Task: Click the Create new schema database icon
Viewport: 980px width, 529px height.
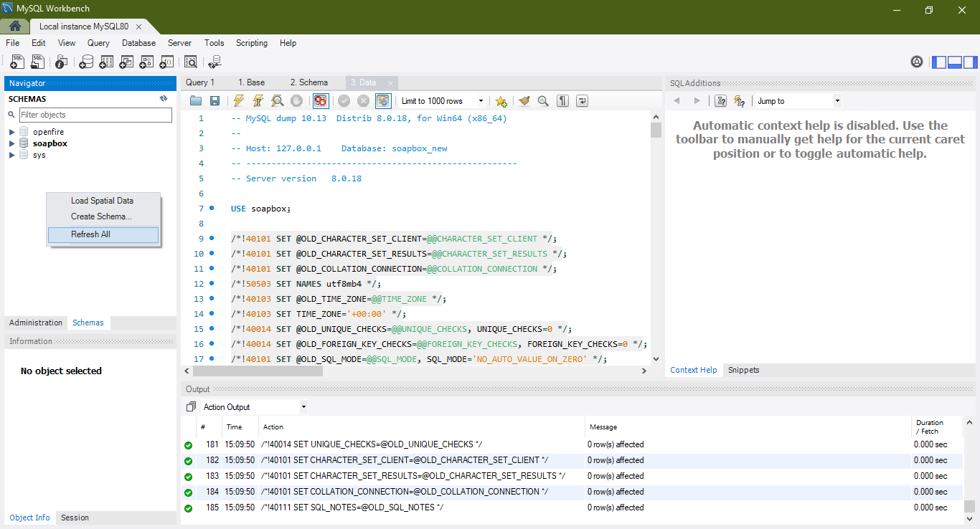Action: 86,62
